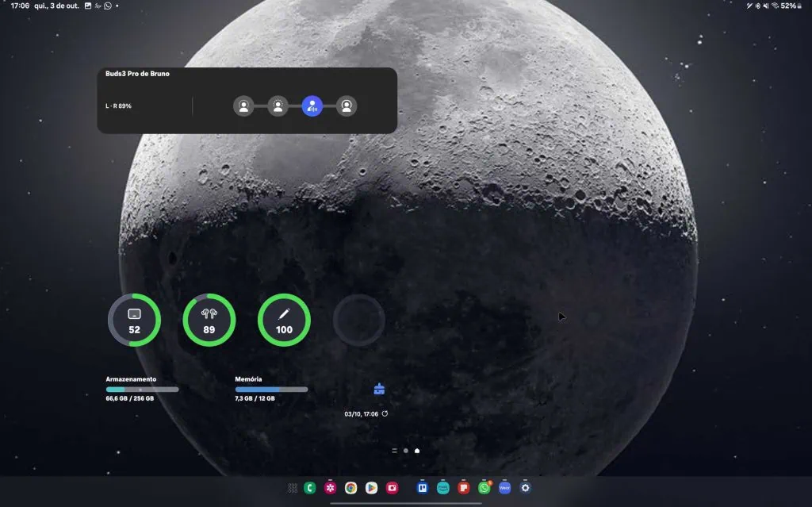Open Google Chrome from the dock
Viewport: 812px width, 507px height.
pos(350,488)
